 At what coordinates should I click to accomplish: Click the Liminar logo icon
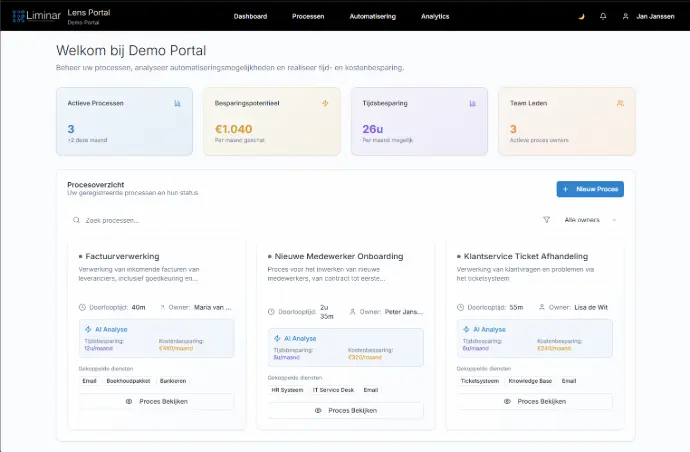tap(19, 16)
